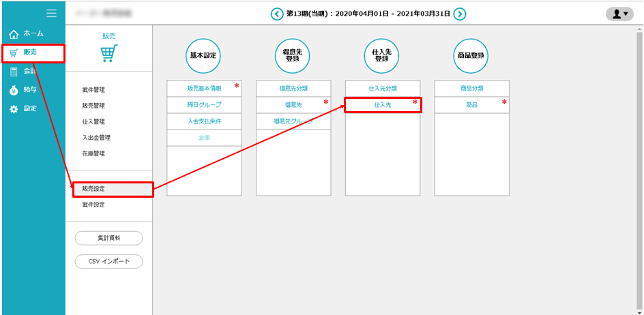This screenshot has width=644, height=315.
Task: Open 案件管理 in the submenu
Action: coord(93,90)
